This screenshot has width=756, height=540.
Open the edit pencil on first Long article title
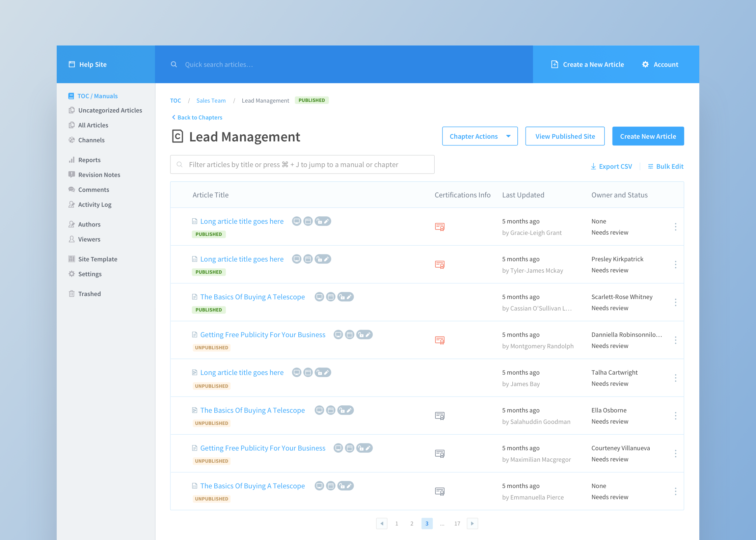point(326,221)
